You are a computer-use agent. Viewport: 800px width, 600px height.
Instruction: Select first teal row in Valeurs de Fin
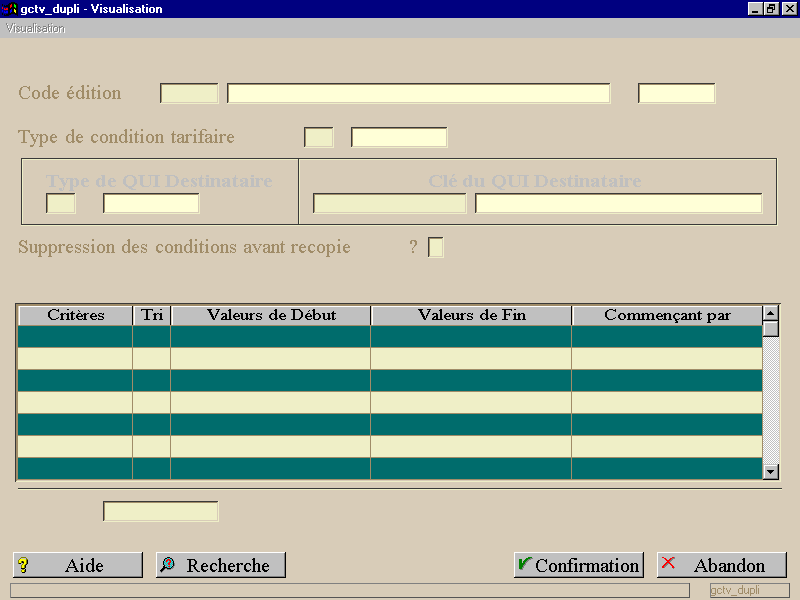(x=471, y=337)
